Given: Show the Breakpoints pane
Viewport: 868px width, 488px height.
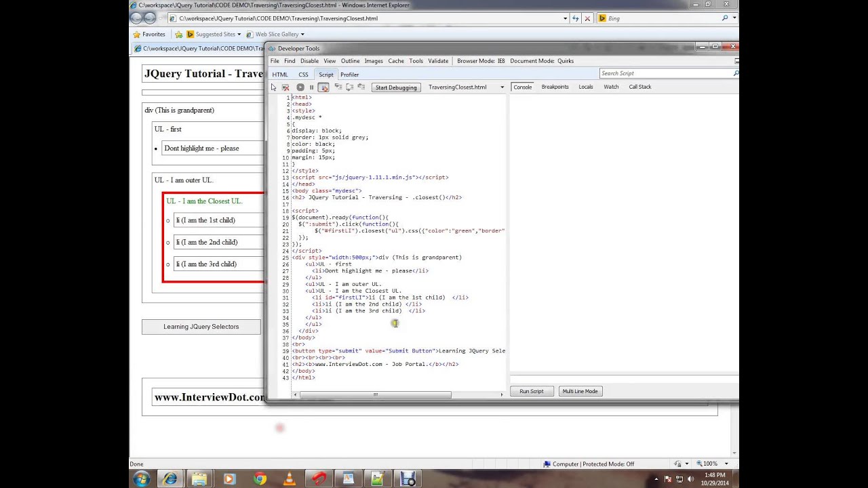Looking at the screenshot, I should [x=555, y=87].
